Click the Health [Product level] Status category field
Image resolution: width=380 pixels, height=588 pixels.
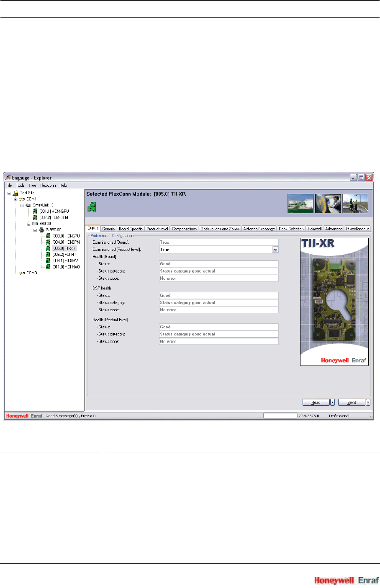[x=219, y=334]
